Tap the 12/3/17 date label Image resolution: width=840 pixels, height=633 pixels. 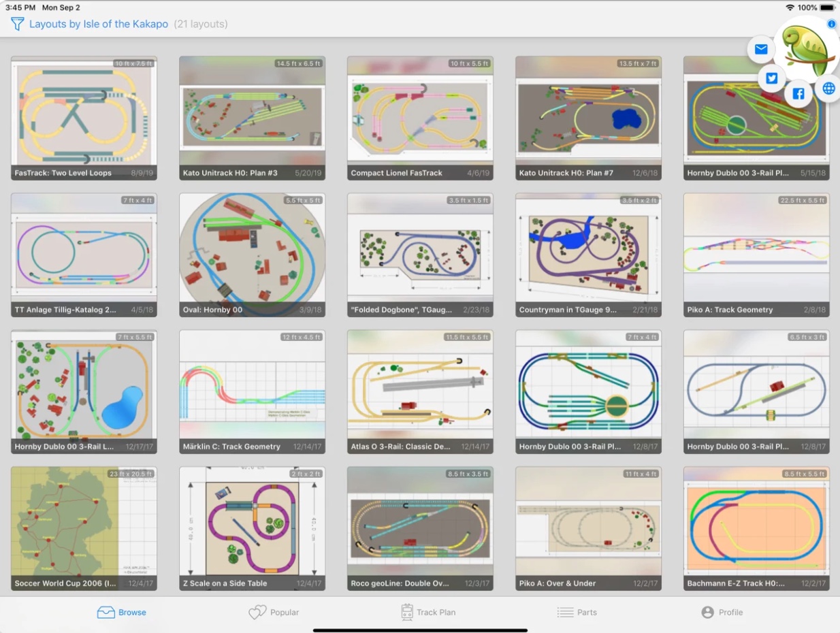click(x=476, y=583)
